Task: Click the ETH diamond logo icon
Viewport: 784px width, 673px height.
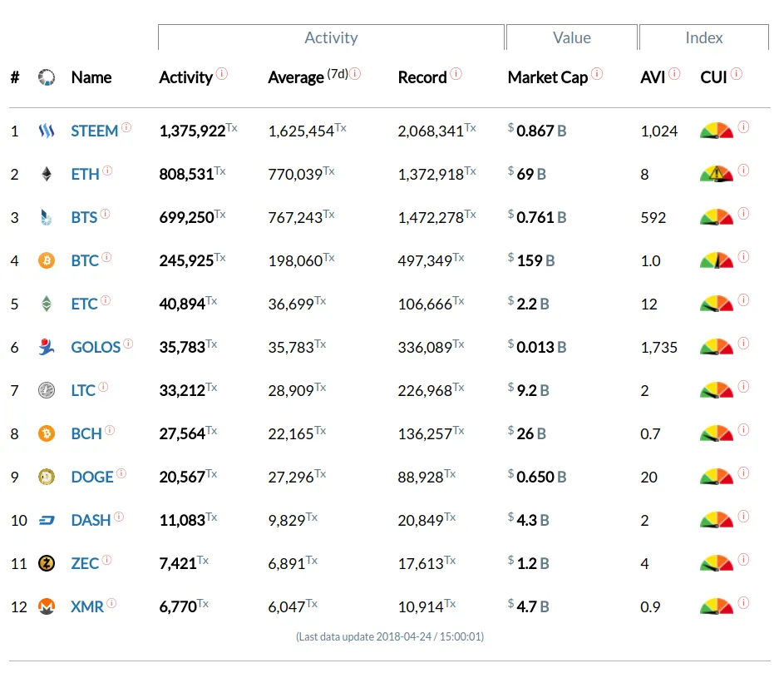Action: [47, 174]
